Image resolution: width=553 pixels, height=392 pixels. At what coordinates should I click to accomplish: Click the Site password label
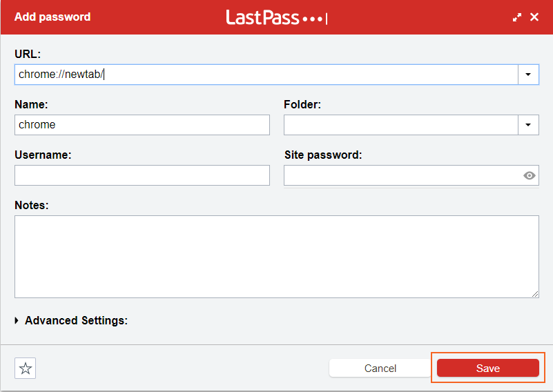[x=322, y=155]
